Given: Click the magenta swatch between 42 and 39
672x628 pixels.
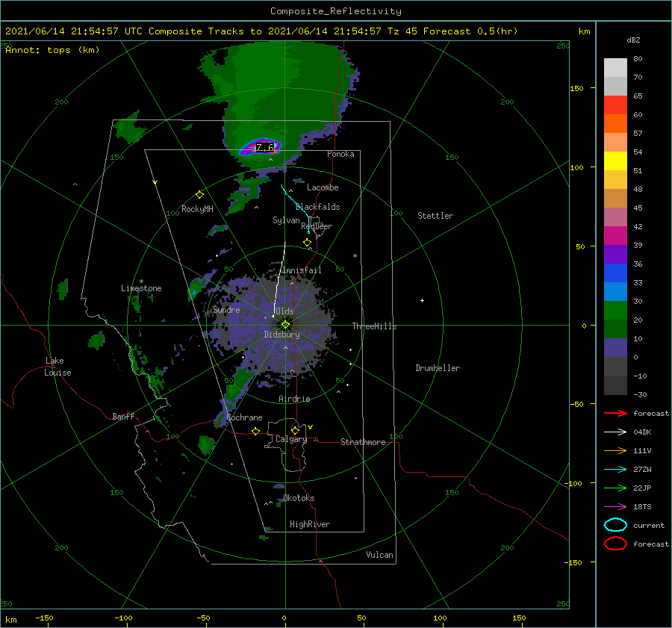Looking at the screenshot, I should 615,235.
